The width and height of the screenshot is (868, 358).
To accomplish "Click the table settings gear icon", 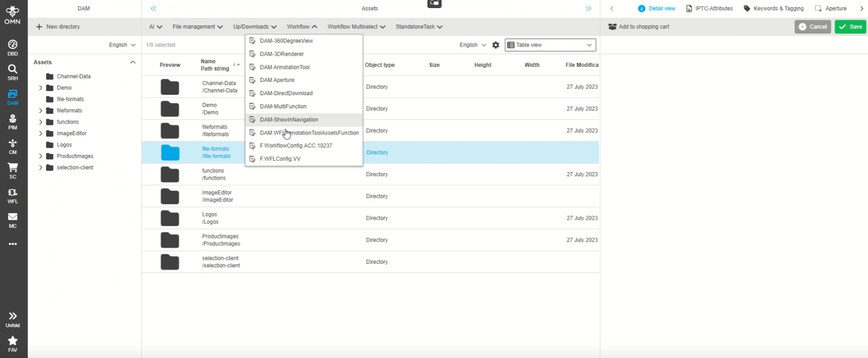I will click(496, 45).
